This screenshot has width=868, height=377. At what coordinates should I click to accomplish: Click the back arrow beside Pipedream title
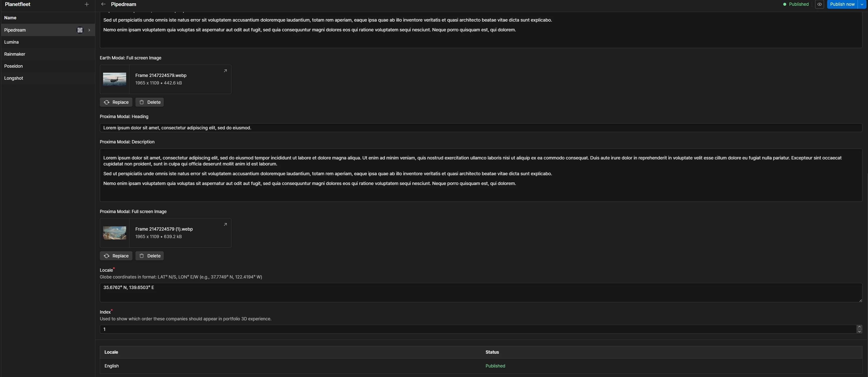[103, 4]
